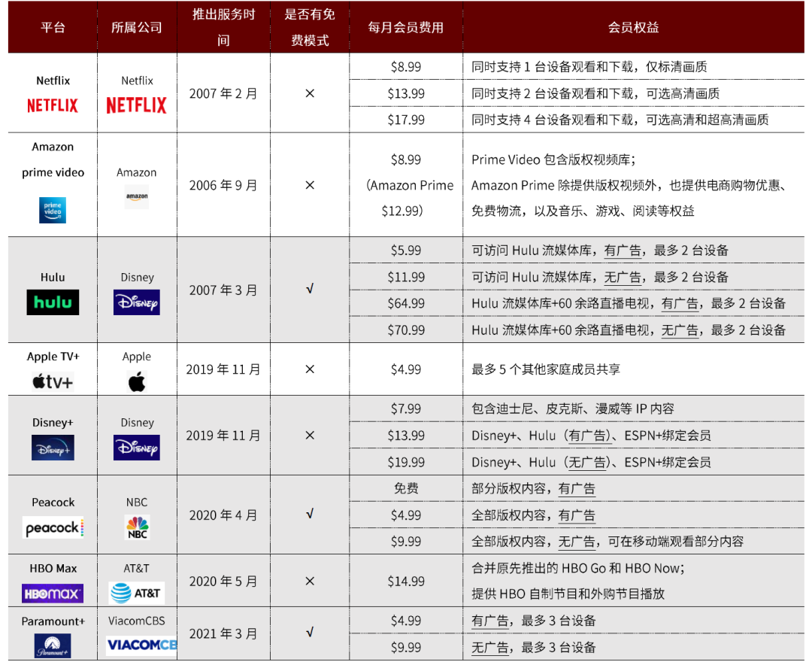Screen dimensions: 812x662
Task: Click the X mark in Amazon row
Action: [x=310, y=185]
